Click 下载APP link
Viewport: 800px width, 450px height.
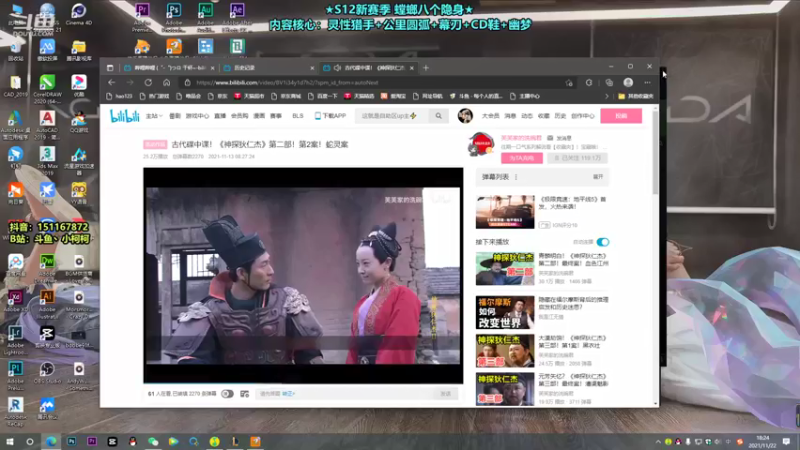coord(330,116)
